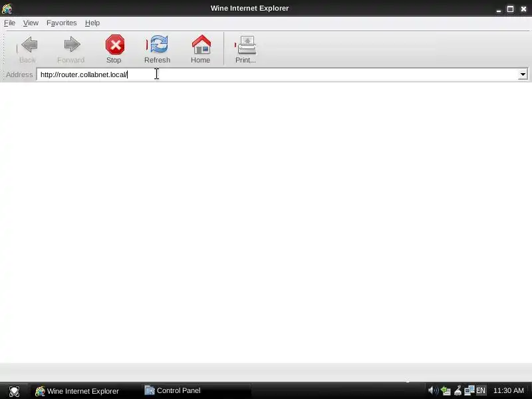Click the broom cleaner tray icon
Viewport: 532px width, 399px height.
[x=458, y=391]
